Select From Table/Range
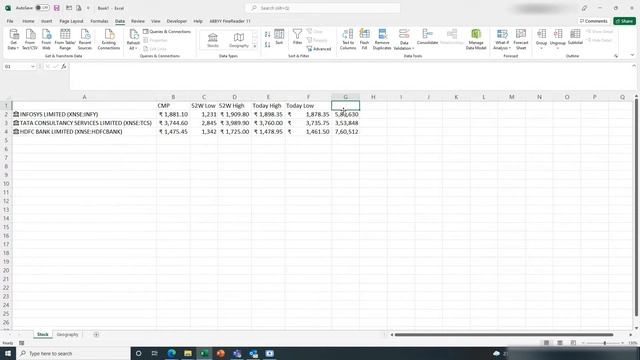The width and height of the screenshot is (640, 360). (x=65, y=40)
